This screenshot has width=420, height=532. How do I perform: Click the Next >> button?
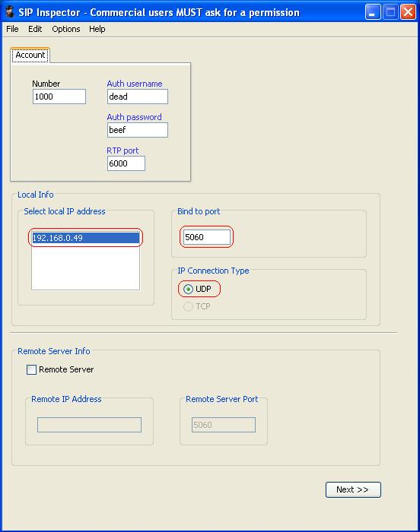(353, 489)
